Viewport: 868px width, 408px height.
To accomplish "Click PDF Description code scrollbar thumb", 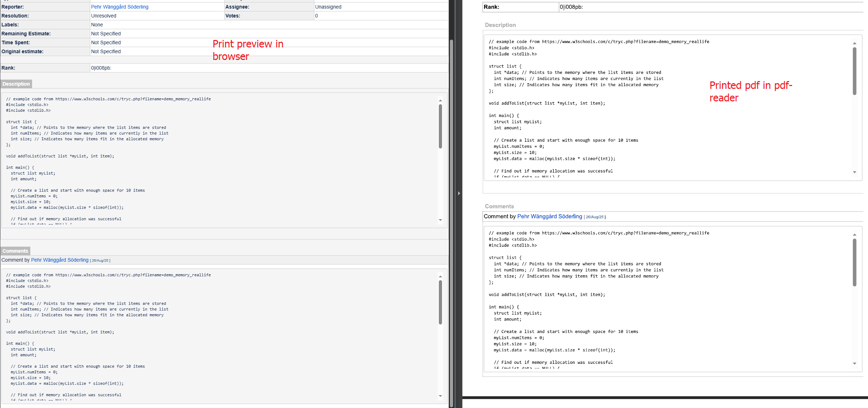I will tap(854, 71).
